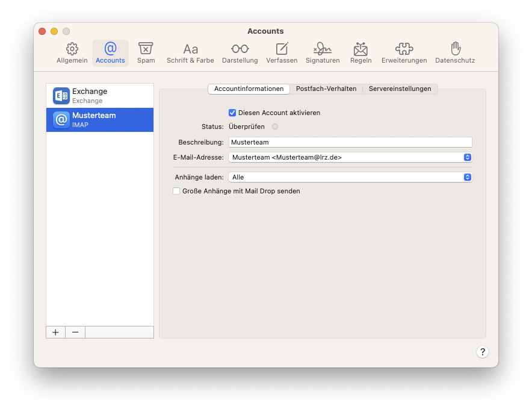Image resolution: width=532 pixels, height=412 pixels.
Task: Switch to the Postfach-Verhalten tab
Action: pyautogui.click(x=326, y=89)
